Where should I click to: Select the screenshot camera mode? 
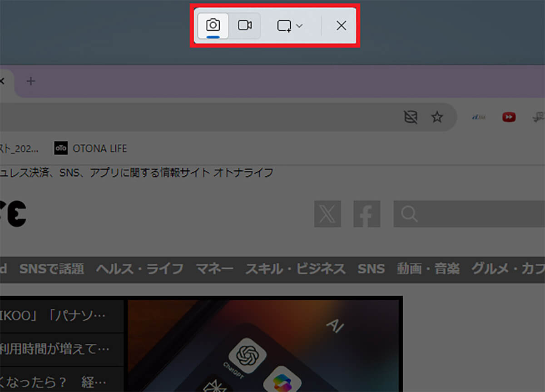coord(213,26)
